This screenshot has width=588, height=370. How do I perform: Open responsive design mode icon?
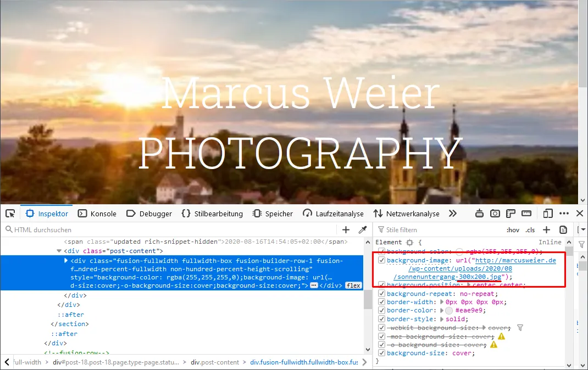pyautogui.click(x=548, y=214)
